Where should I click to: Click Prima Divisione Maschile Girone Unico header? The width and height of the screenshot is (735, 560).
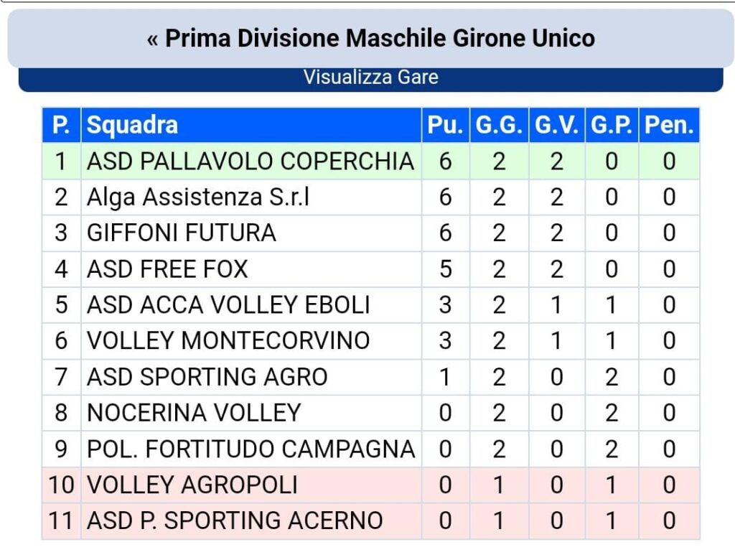[380, 38]
